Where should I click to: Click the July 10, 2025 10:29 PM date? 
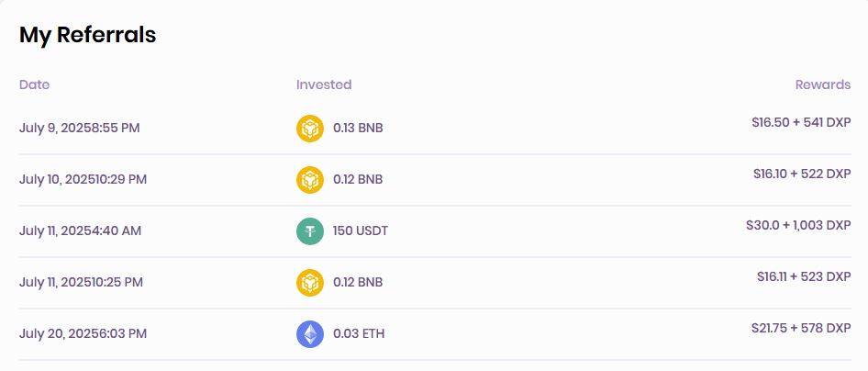click(x=83, y=180)
